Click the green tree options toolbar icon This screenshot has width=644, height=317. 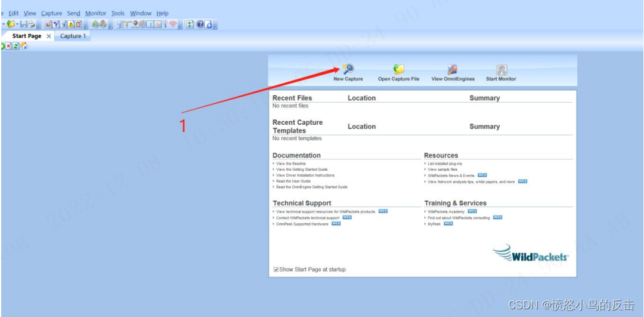(190, 24)
